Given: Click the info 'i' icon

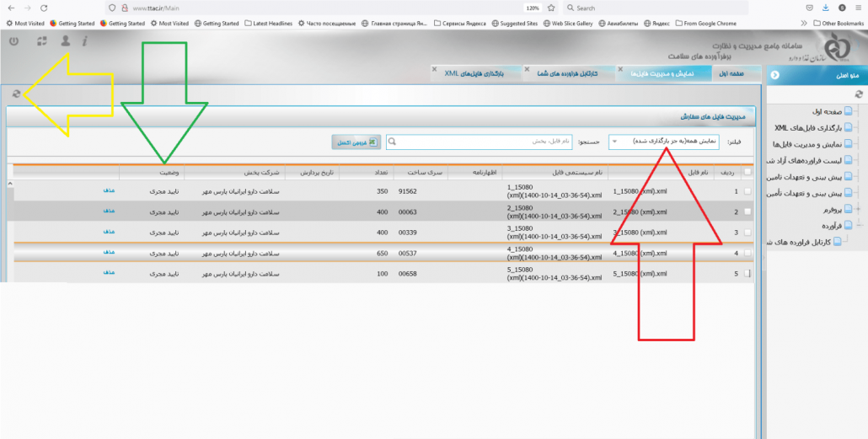Looking at the screenshot, I should (85, 41).
